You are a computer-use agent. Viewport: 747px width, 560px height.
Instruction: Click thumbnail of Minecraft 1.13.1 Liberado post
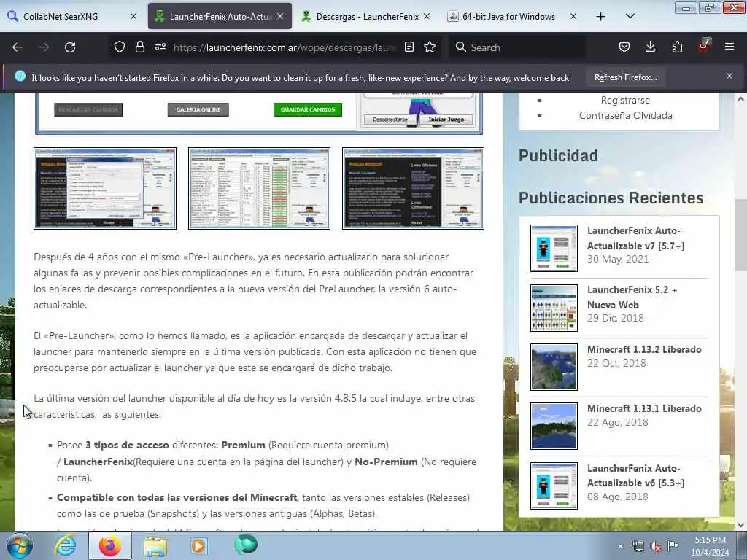pyautogui.click(x=554, y=426)
